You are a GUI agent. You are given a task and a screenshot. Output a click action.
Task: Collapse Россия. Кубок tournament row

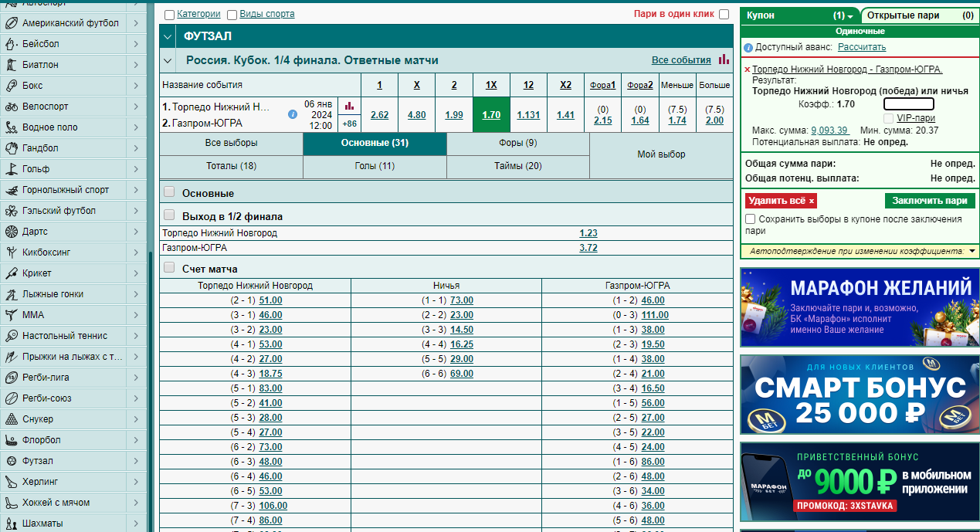tap(168, 59)
